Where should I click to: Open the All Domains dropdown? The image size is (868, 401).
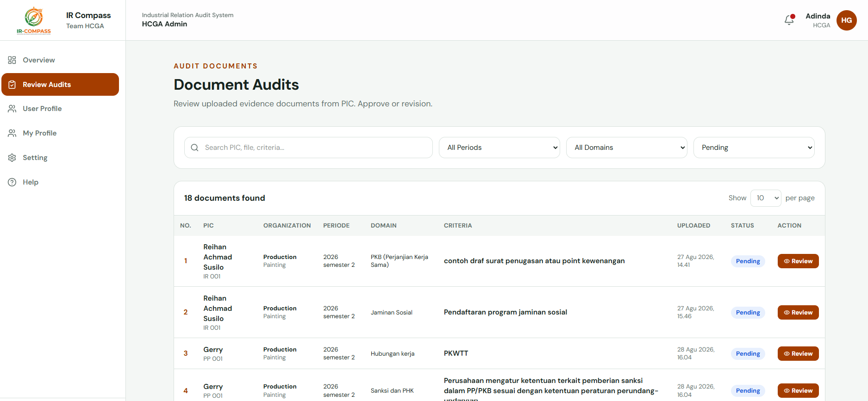coord(626,148)
